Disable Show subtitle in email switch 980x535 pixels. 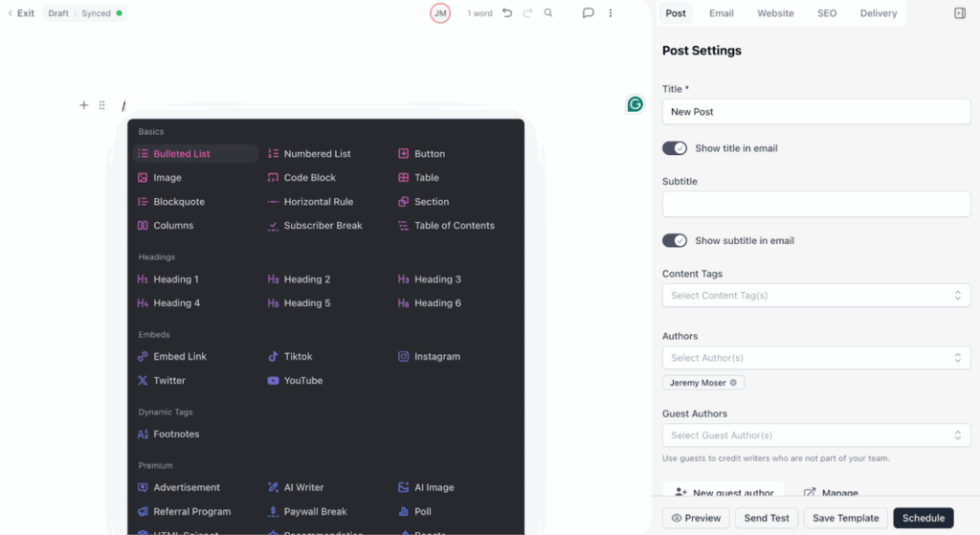[675, 240]
